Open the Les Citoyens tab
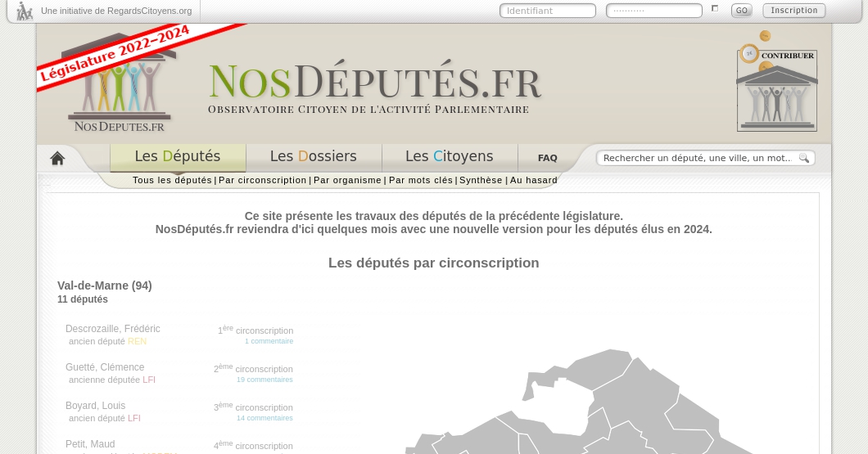Viewport: 868px width, 454px height. click(x=449, y=156)
